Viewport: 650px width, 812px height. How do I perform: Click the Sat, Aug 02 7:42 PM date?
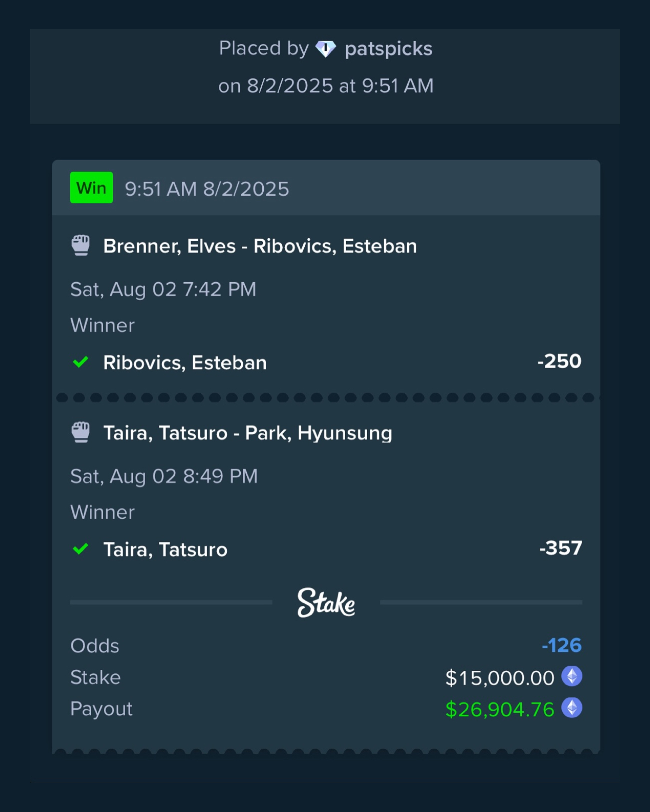163,290
